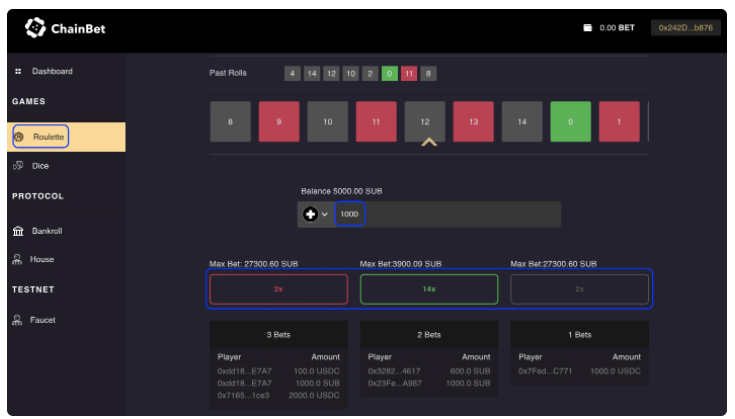Expand the token selector dropdown chevron
735x419 pixels.
click(x=325, y=215)
